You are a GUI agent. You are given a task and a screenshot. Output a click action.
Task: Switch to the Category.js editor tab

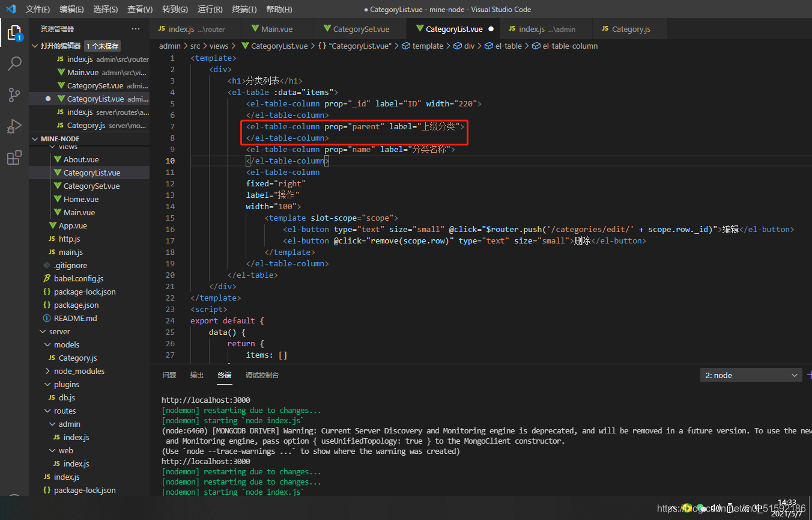click(630, 29)
